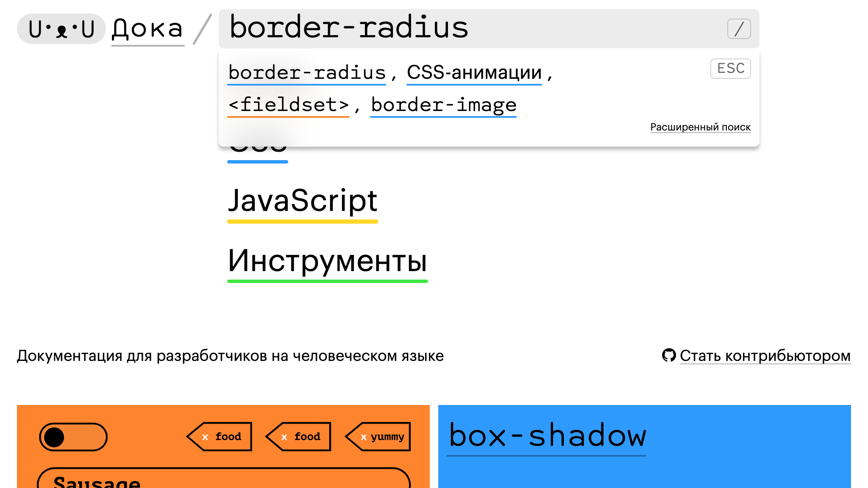Image resolution: width=868 pixels, height=488 pixels.
Task: Click the border-image search result link
Action: (444, 105)
